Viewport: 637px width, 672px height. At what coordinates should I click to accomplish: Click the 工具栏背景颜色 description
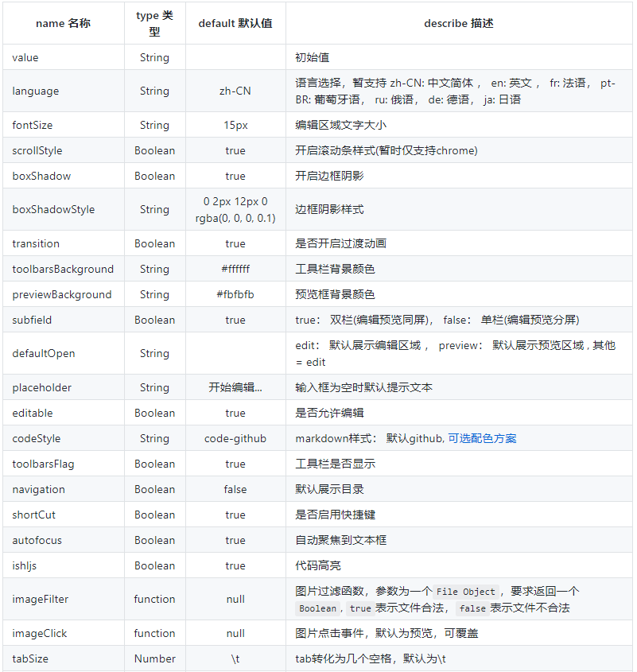tap(336, 269)
